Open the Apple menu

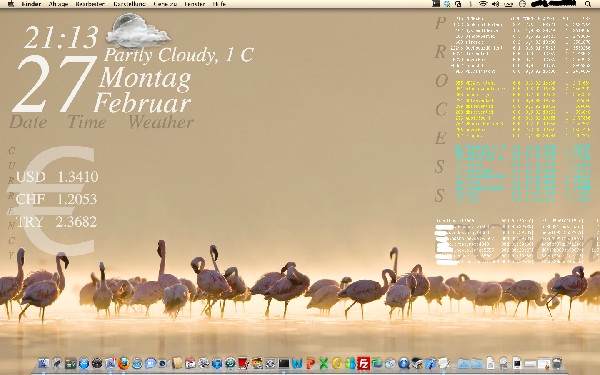11,4
